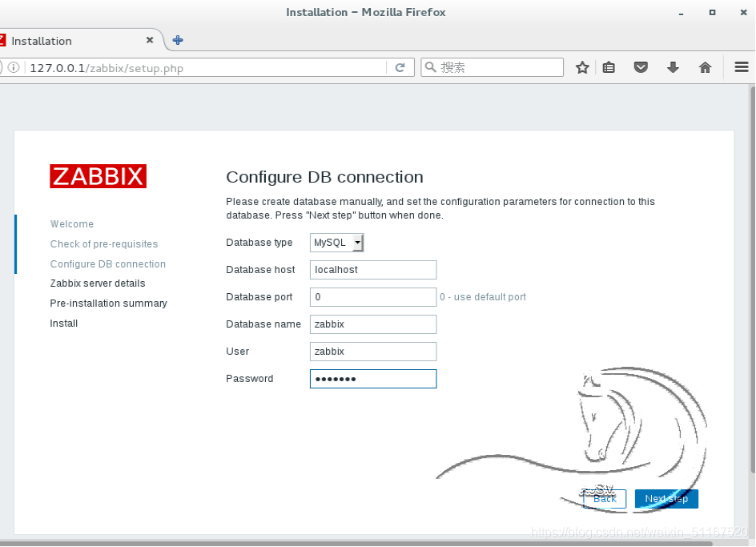The image size is (756, 547).
Task: Click the Password field
Action: pos(373,379)
